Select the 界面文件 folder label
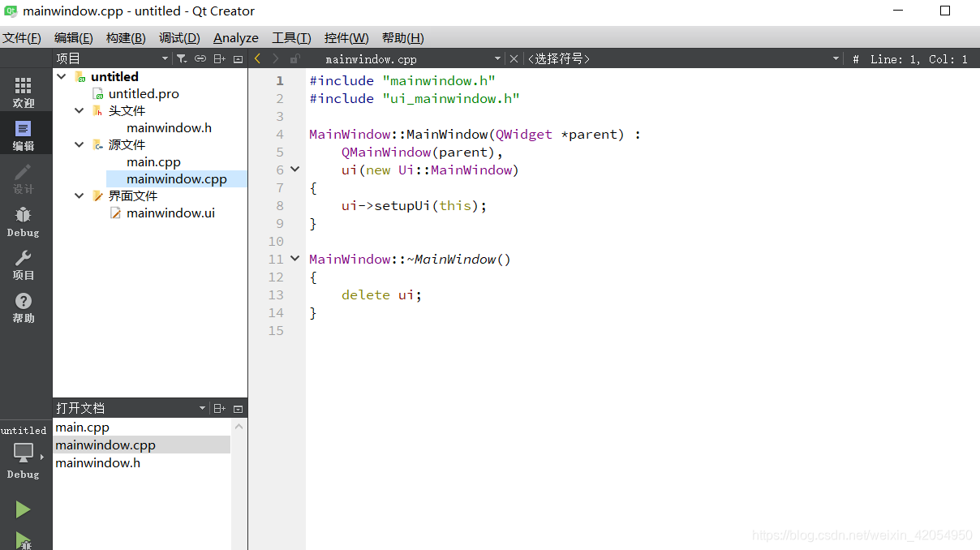 click(133, 196)
